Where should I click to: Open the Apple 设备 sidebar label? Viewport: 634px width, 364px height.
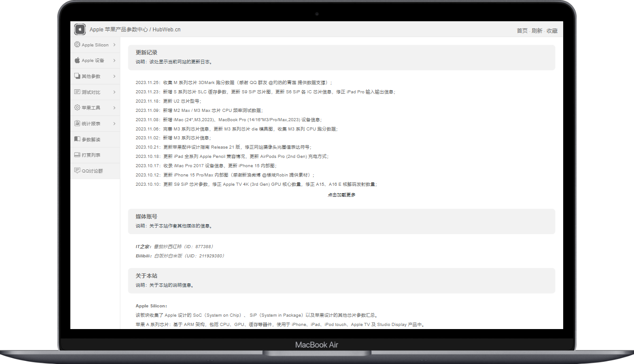93,61
